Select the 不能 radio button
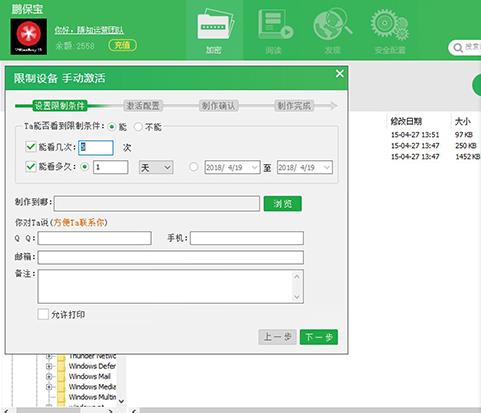The width and height of the screenshot is (481, 413). coord(138,127)
